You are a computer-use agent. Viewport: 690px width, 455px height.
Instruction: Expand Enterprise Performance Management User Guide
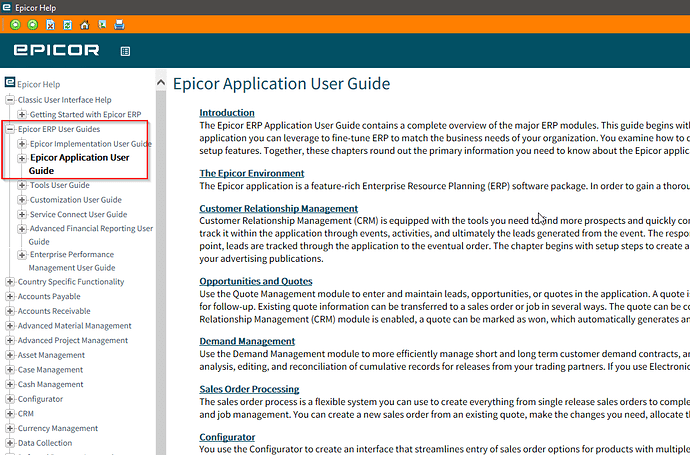click(x=22, y=255)
